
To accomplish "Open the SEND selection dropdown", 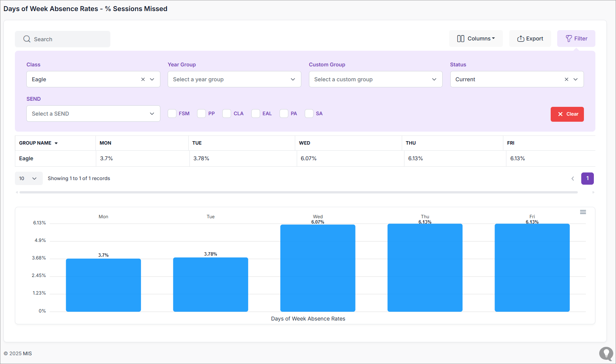I will click(x=93, y=114).
